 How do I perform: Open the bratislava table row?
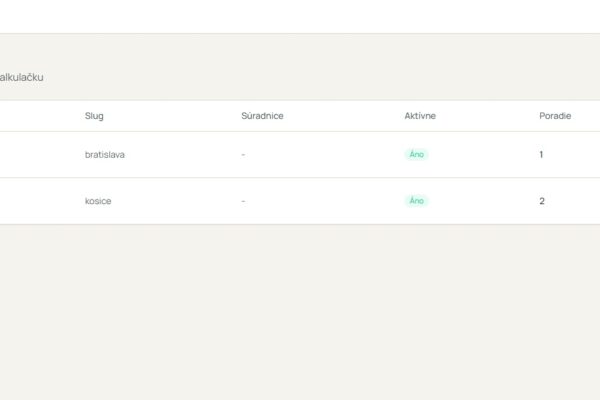[x=300, y=155]
